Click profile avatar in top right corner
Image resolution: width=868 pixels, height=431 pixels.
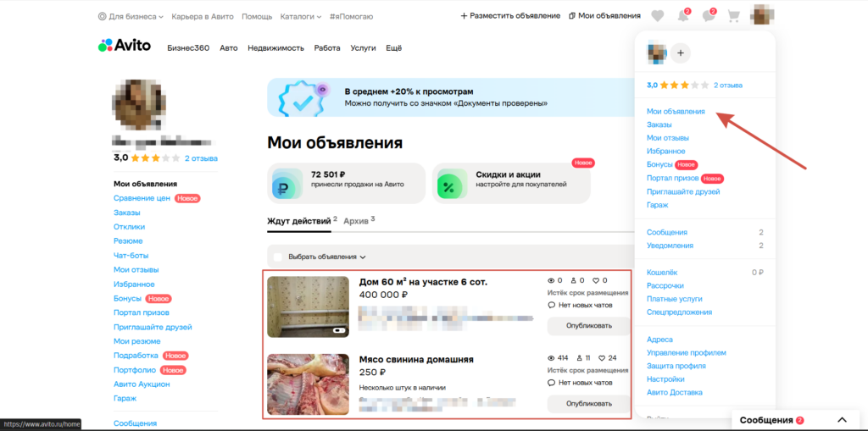coord(762,15)
